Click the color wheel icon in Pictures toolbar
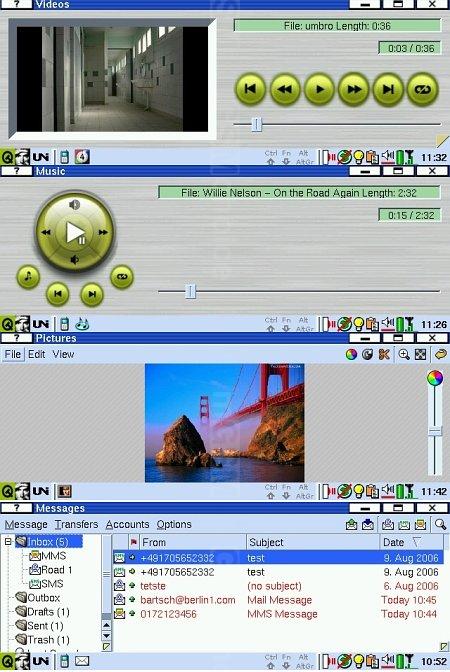450x672 pixels. (351, 354)
